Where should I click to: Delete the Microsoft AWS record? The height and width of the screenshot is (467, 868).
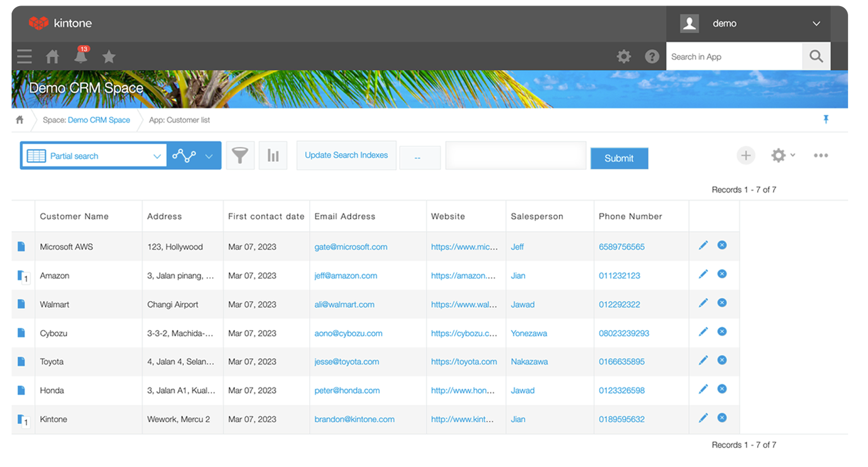tap(722, 245)
